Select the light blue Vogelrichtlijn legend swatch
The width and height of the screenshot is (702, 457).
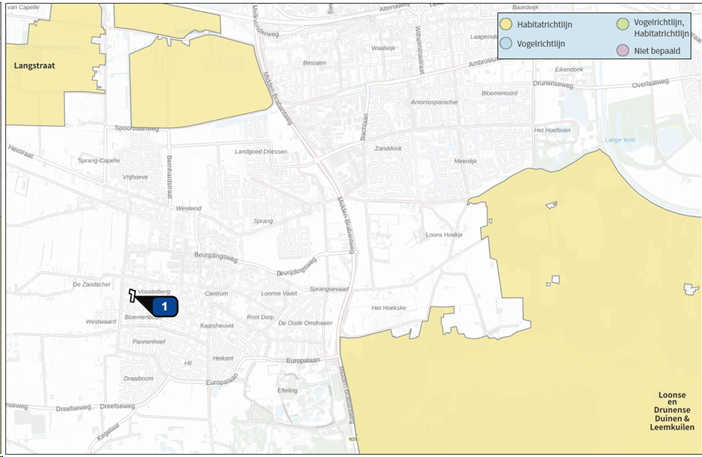[506, 43]
